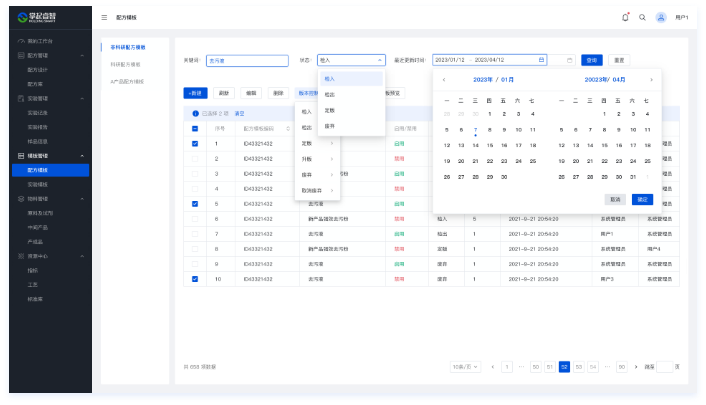Image resolution: width=706 pixels, height=405 pixels.
Task: Check the checkbox for row 9
Action: (x=195, y=264)
